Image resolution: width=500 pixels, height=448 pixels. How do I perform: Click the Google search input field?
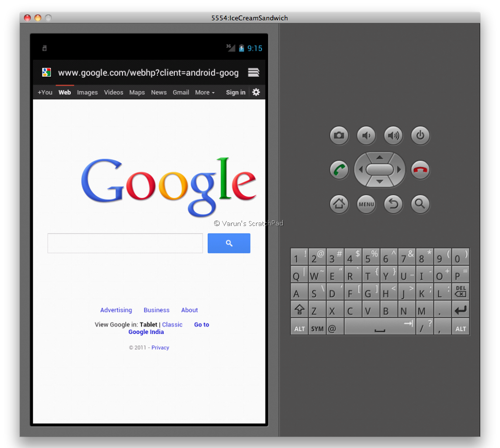tap(125, 243)
